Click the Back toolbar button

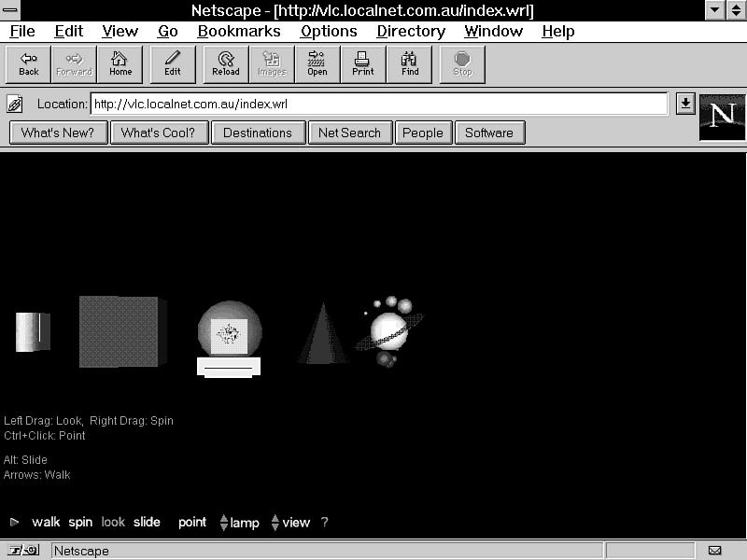point(29,64)
